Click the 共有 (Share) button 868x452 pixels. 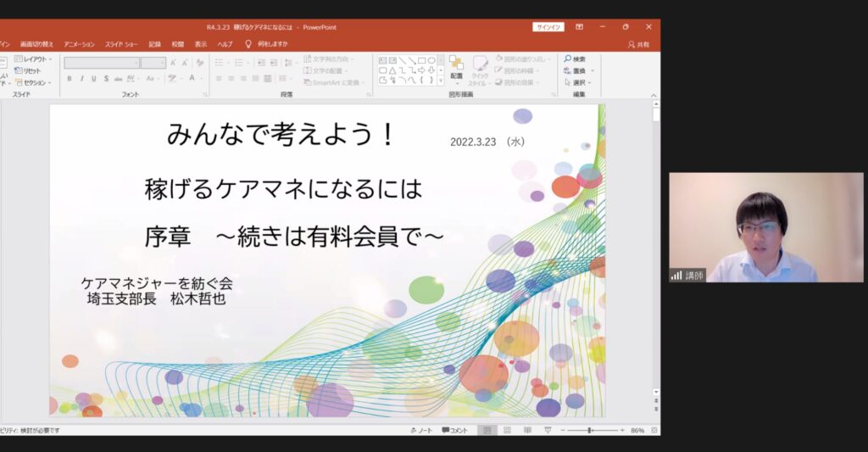click(638, 44)
